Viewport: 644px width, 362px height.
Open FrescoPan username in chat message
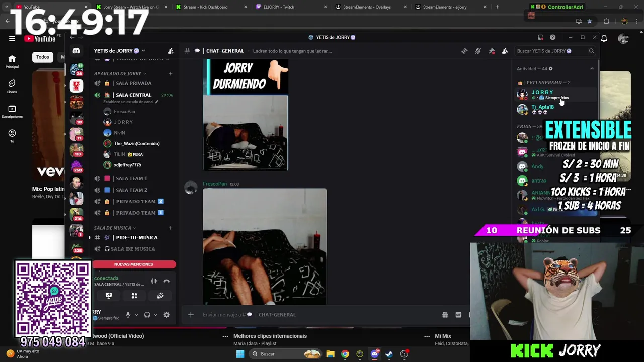215,184
